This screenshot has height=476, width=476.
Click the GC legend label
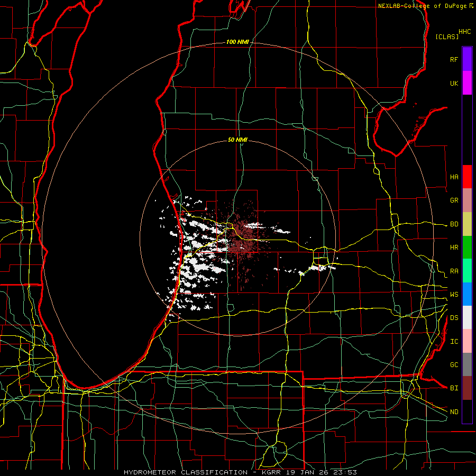[x=454, y=365]
